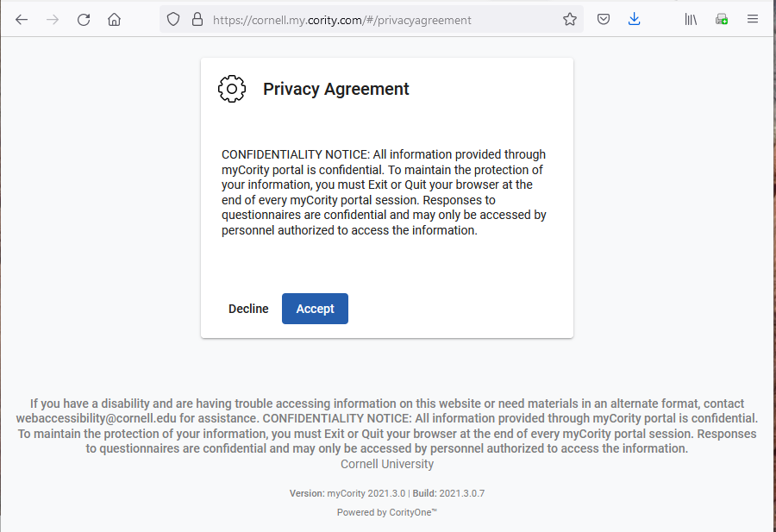Click the browser forward arrow
776x532 pixels.
coord(53,20)
